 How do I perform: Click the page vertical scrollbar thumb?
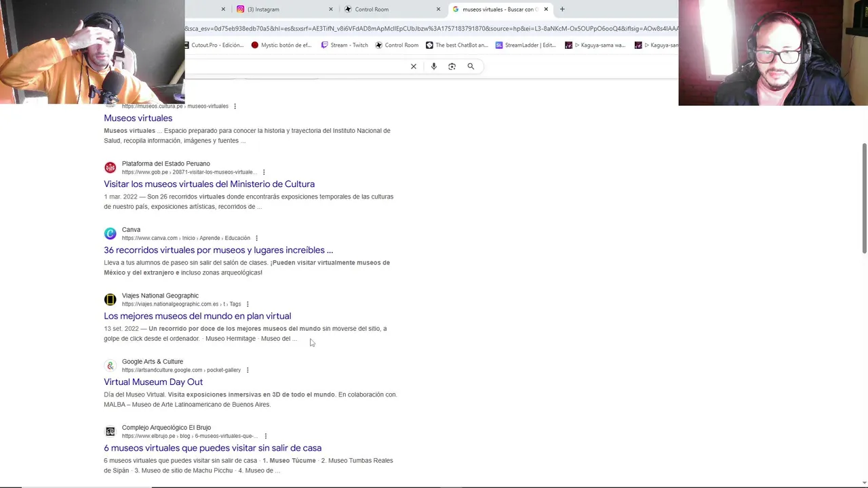pos(864,199)
